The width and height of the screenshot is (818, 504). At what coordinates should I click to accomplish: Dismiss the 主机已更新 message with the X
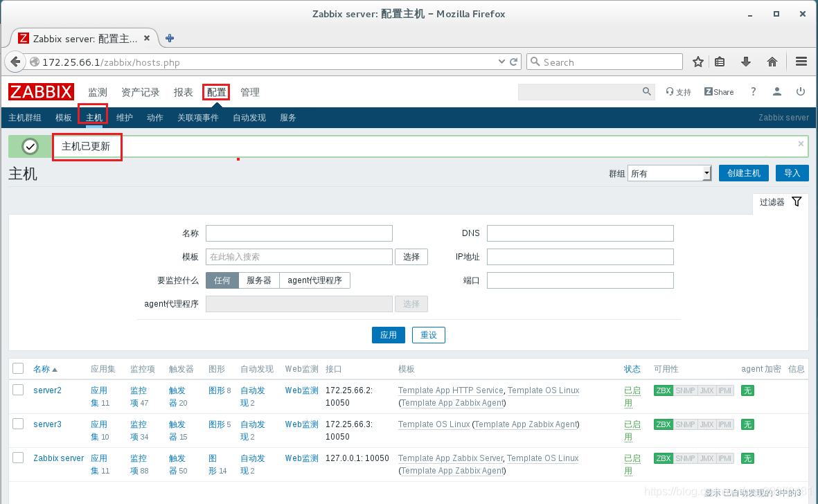[x=801, y=143]
